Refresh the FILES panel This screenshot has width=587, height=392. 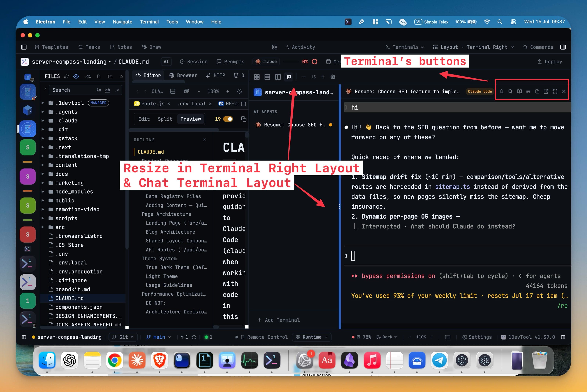pyautogui.click(x=66, y=76)
